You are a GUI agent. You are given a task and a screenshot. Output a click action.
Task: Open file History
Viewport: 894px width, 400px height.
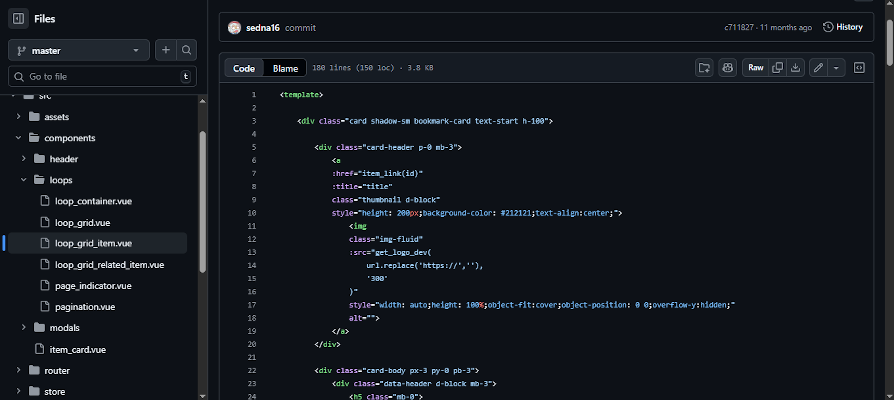coord(843,27)
